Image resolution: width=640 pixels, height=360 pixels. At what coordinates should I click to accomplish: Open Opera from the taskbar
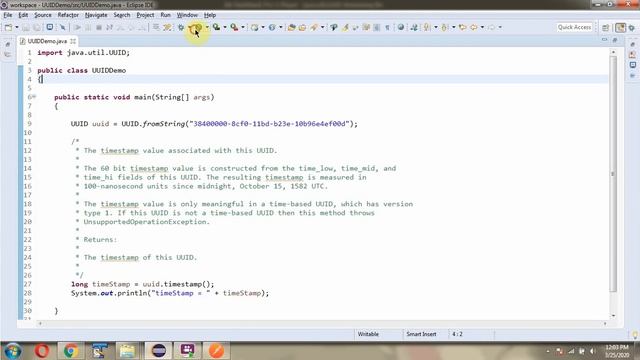(42, 351)
